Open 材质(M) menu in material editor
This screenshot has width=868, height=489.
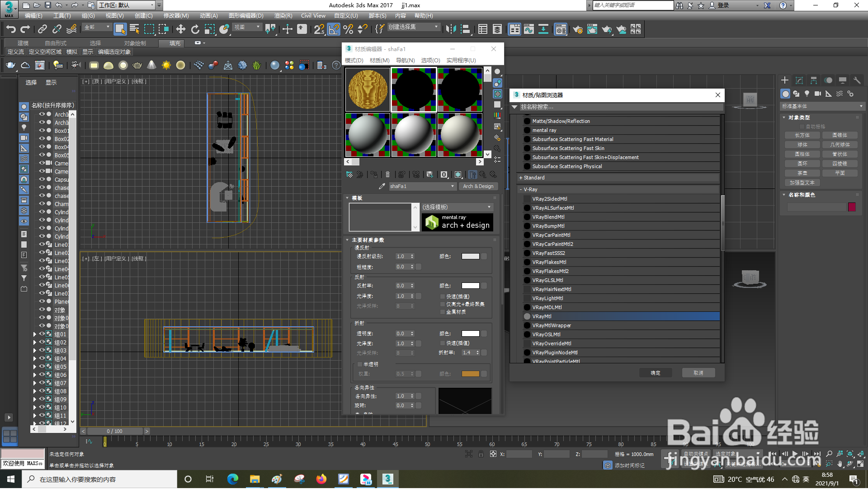pos(379,61)
